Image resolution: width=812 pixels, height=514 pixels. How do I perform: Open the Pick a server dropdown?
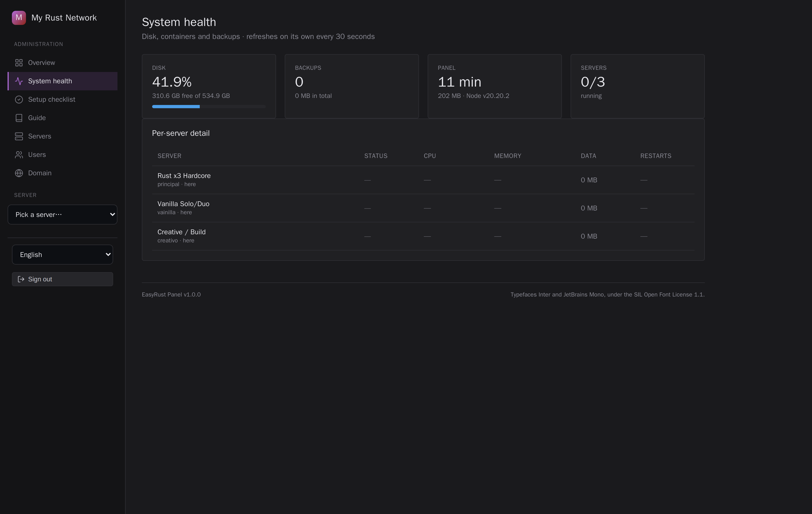coord(63,214)
